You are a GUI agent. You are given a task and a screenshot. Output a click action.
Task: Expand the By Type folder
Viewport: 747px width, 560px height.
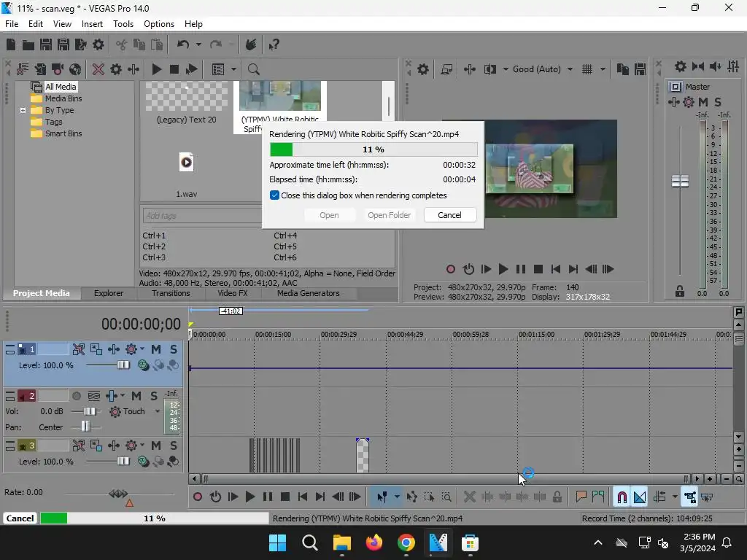[23, 111]
